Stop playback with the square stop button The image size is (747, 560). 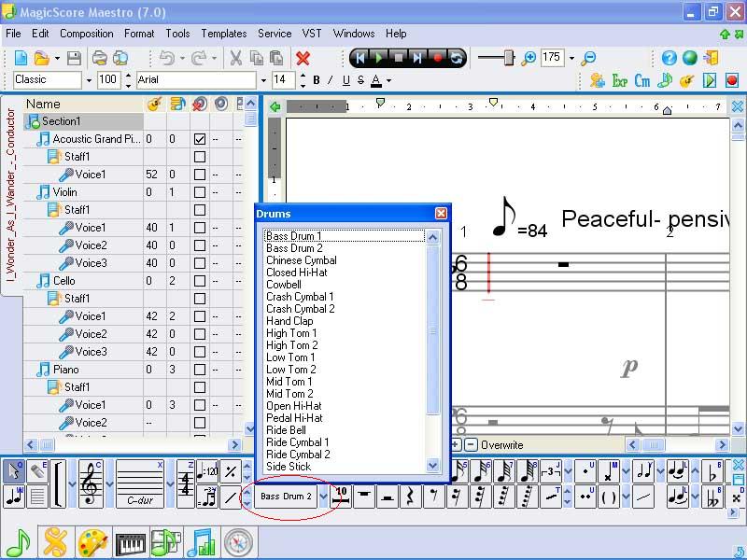399,58
